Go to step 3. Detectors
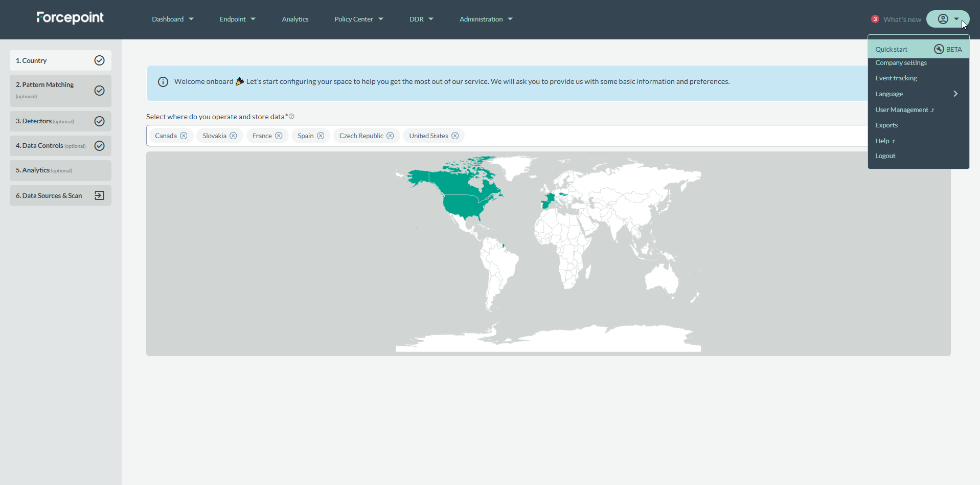 pos(60,121)
